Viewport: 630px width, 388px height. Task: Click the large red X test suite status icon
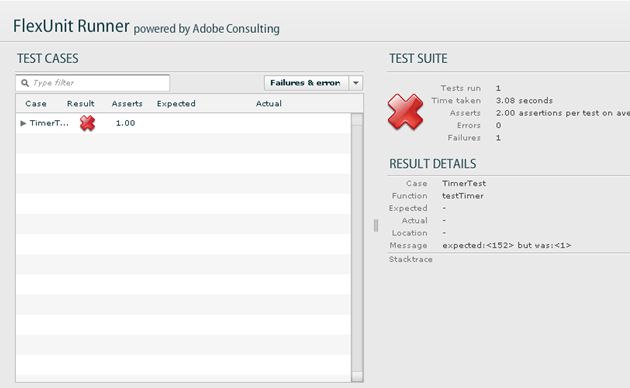(x=405, y=112)
